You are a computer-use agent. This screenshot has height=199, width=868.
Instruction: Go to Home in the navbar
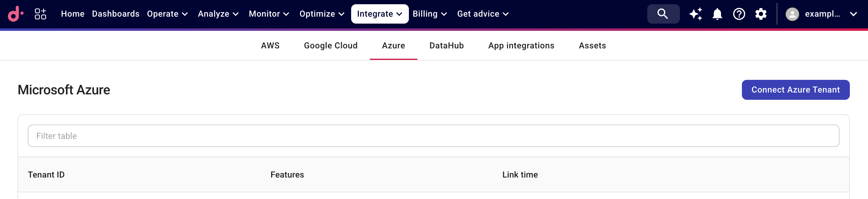click(x=73, y=14)
